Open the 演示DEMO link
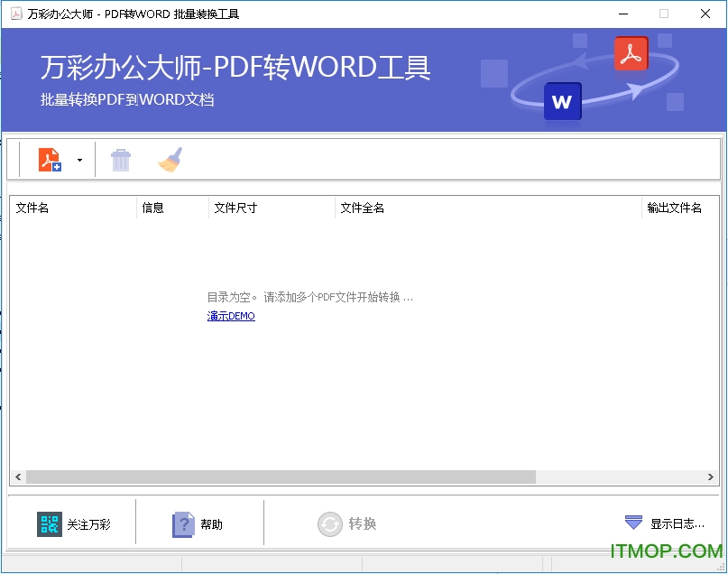The width and height of the screenshot is (728, 574). 230,316
